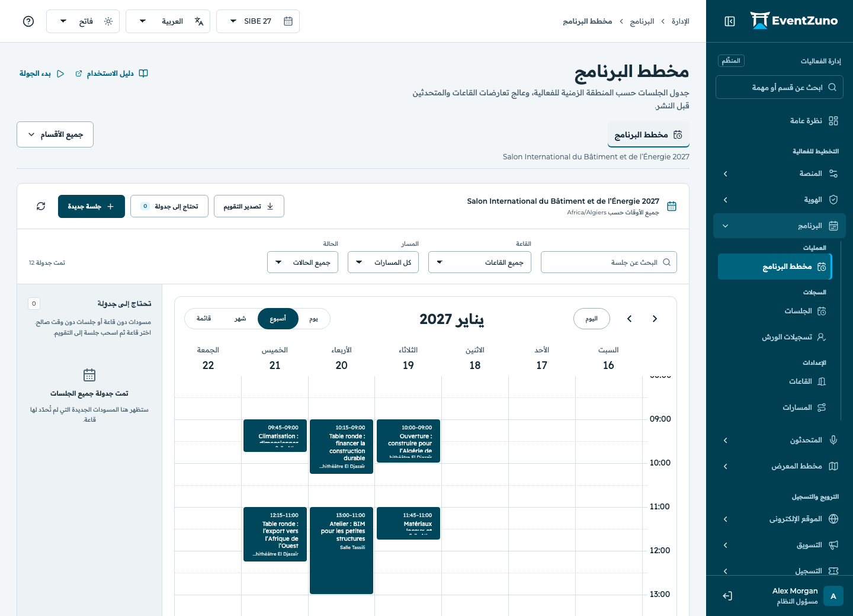Open the SIBE 27 event selector
The width and height of the screenshot is (853, 616).
coord(258,21)
